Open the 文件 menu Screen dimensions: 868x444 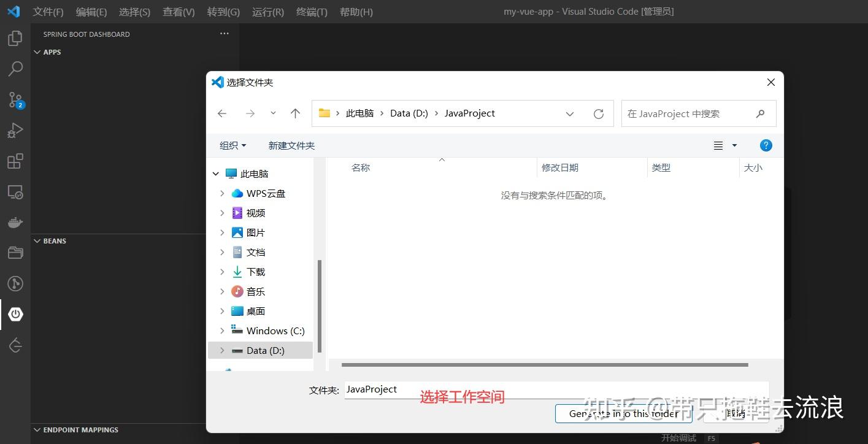coord(48,11)
